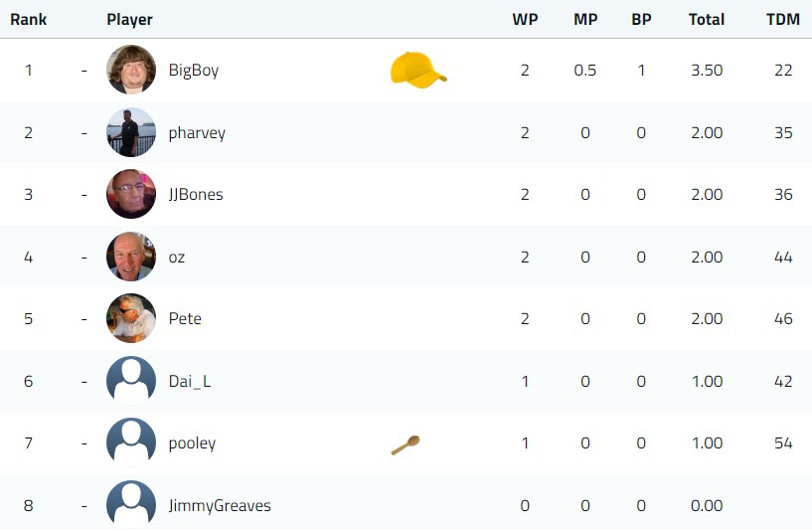Sort by the Total column header
The width and height of the screenshot is (812, 529).
707,20
